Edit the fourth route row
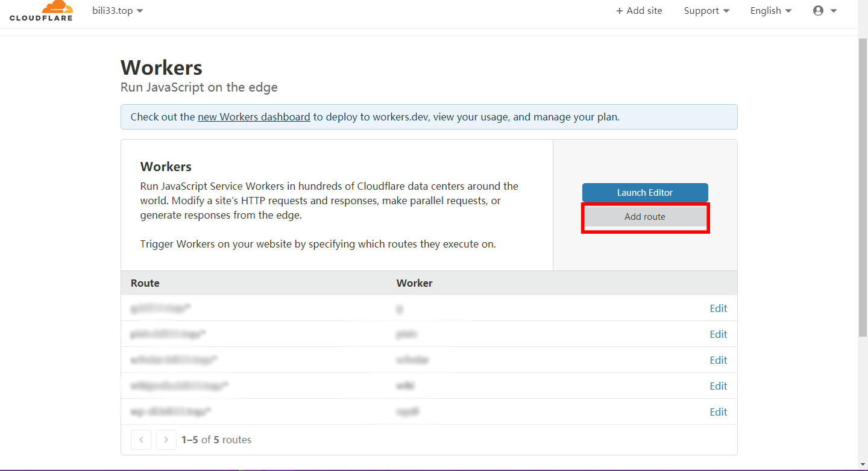Screen dimensions: 868x471 click(718, 386)
